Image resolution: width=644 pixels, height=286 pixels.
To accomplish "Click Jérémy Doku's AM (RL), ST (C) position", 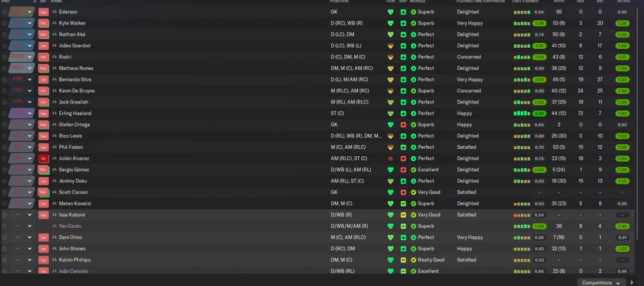I will (x=347, y=181).
